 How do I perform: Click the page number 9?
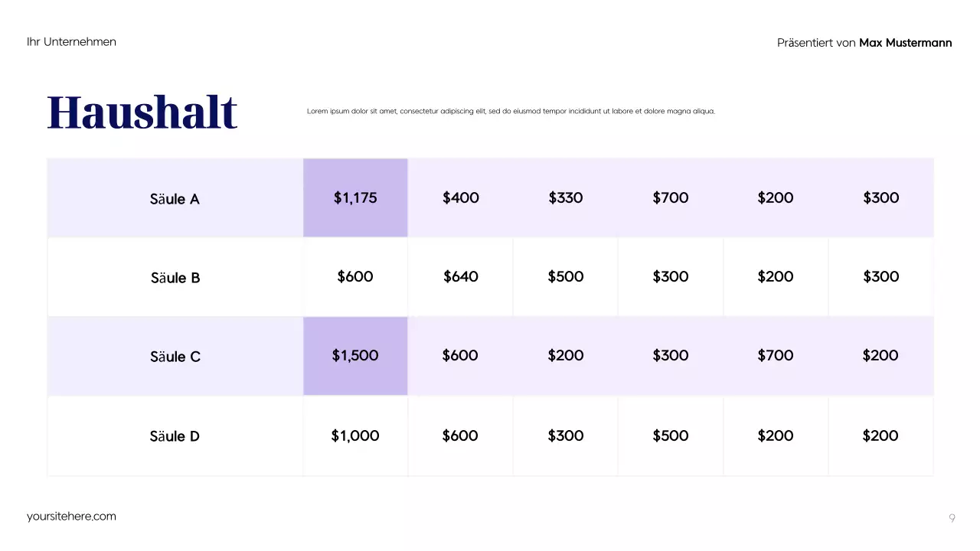952,518
